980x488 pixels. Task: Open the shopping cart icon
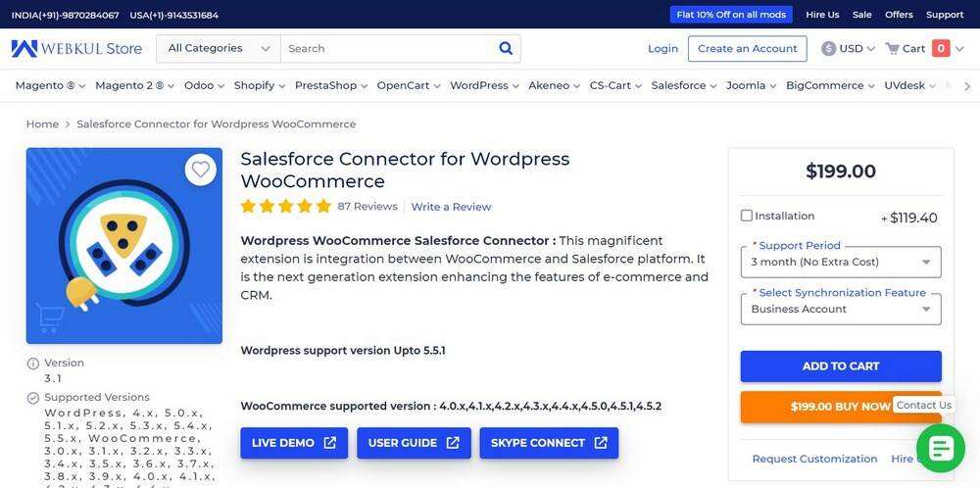(892, 48)
